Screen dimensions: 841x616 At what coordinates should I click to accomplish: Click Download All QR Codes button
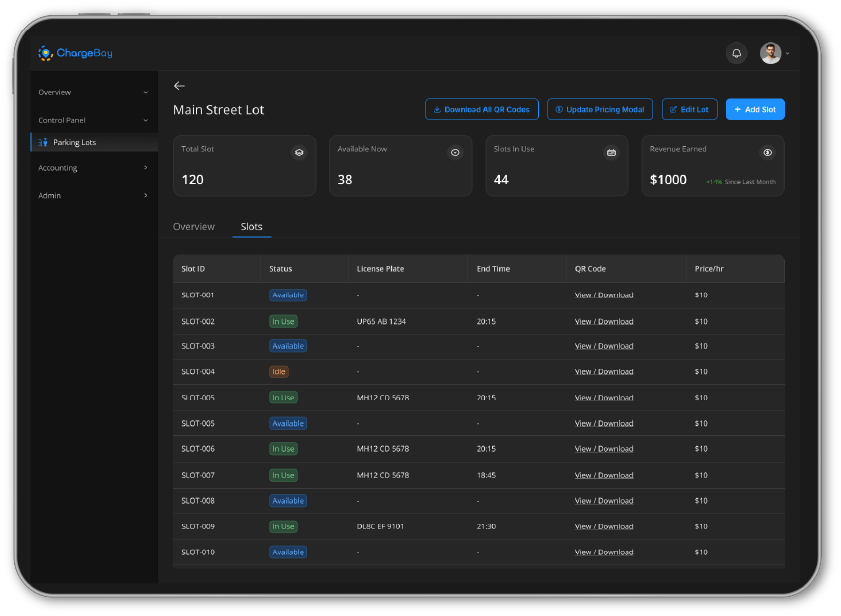tap(482, 109)
